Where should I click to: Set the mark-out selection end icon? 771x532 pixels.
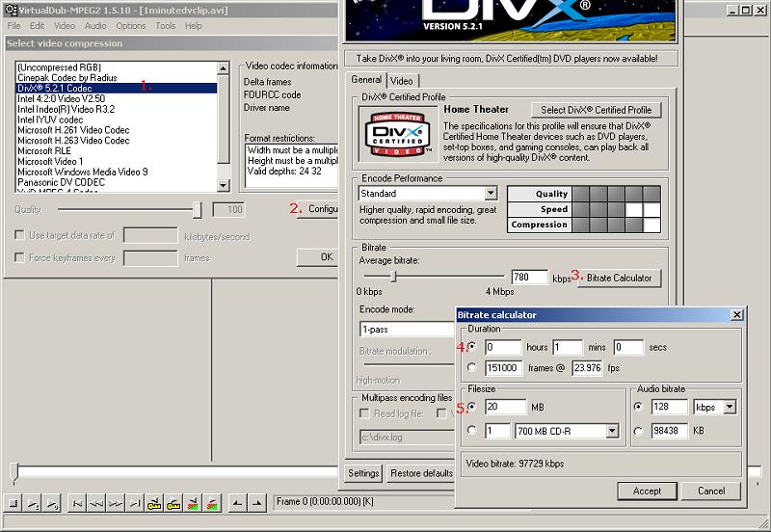256,503
